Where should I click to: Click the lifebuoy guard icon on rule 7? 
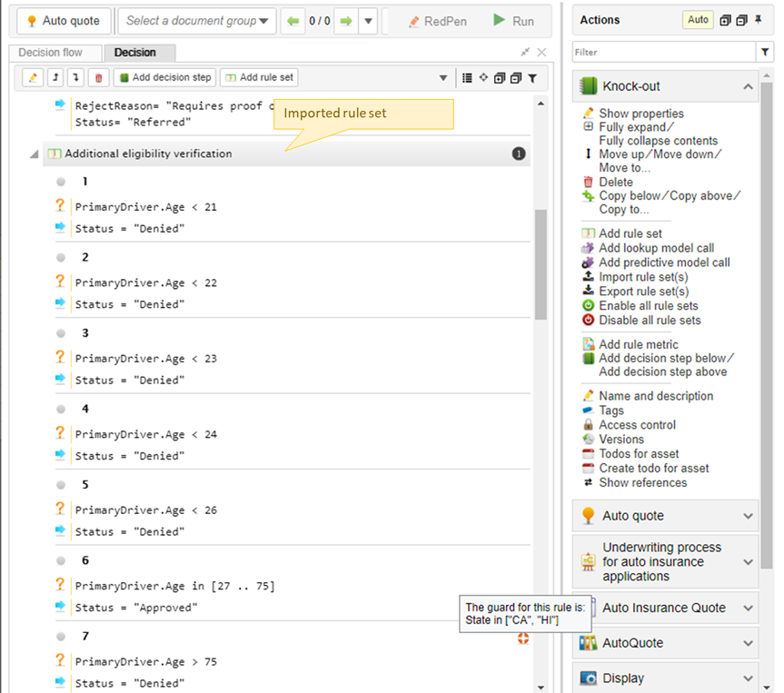[522, 639]
